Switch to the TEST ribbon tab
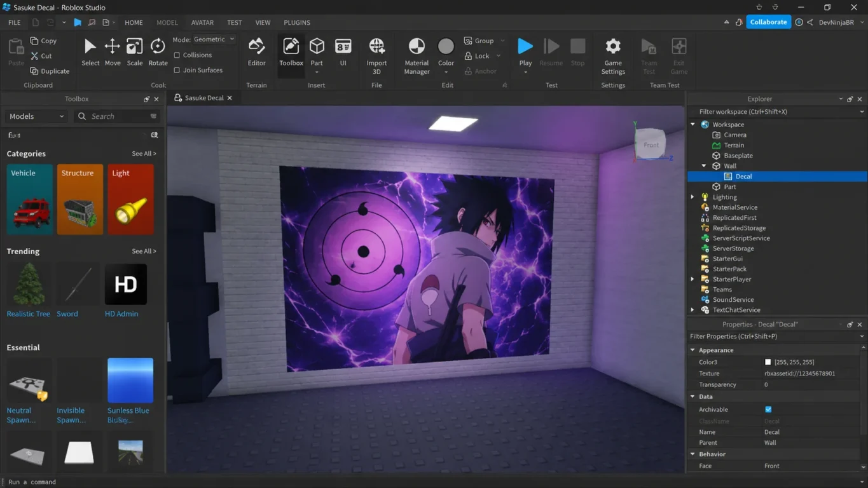 tap(235, 22)
